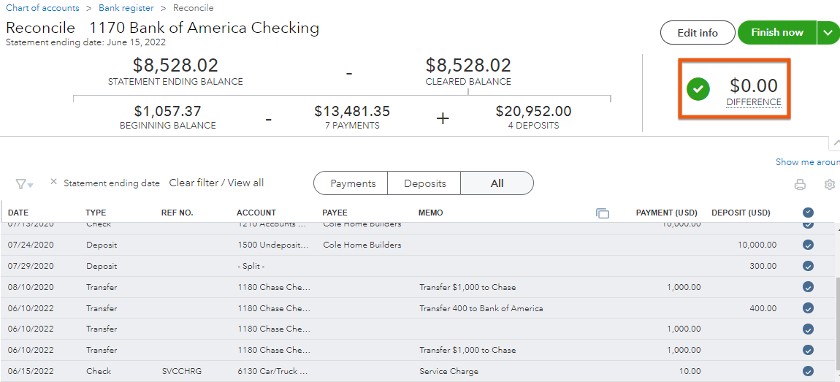
Task: Click Clear filter / View all
Action: click(x=216, y=183)
